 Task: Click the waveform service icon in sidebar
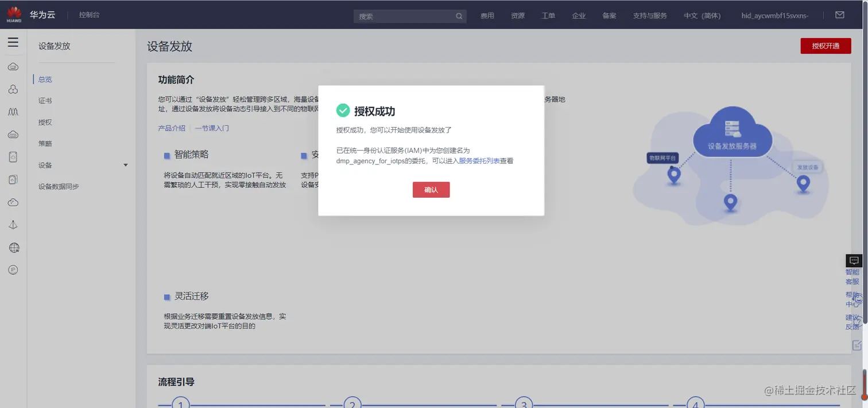pyautogui.click(x=13, y=111)
